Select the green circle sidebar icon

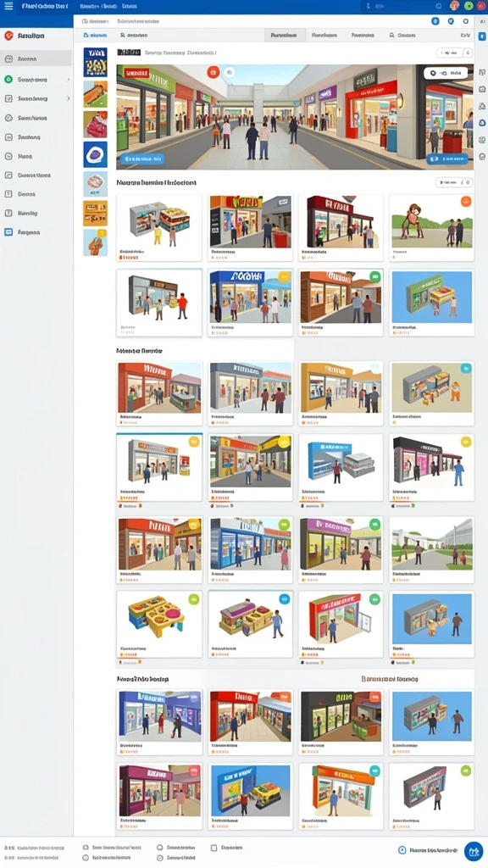click(8, 79)
